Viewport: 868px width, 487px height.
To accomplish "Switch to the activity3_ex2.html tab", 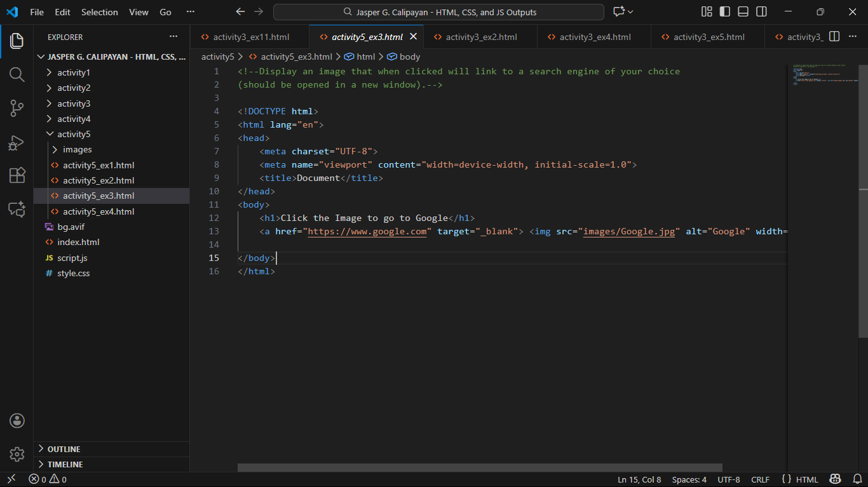I will click(x=481, y=37).
